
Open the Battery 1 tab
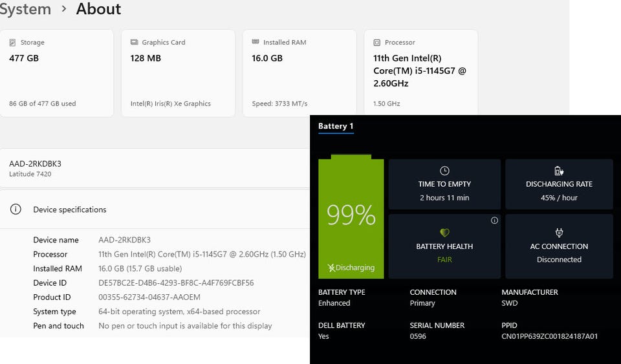click(336, 126)
